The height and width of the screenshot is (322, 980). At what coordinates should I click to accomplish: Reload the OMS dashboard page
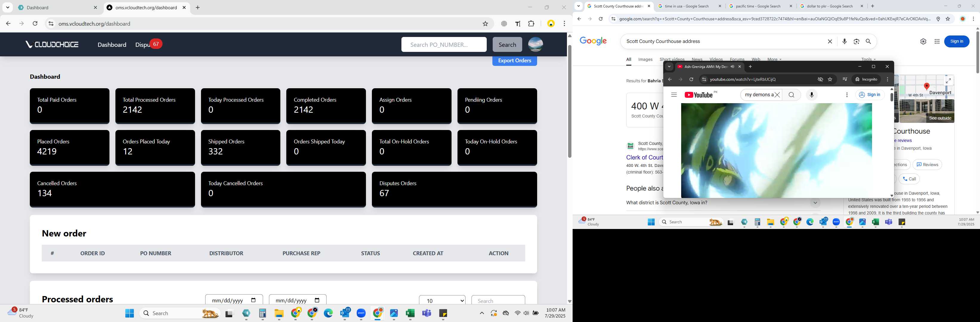coord(35,24)
